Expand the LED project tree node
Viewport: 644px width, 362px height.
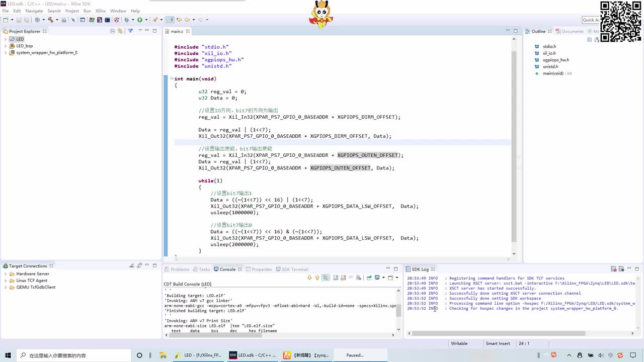[x=6, y=39]
